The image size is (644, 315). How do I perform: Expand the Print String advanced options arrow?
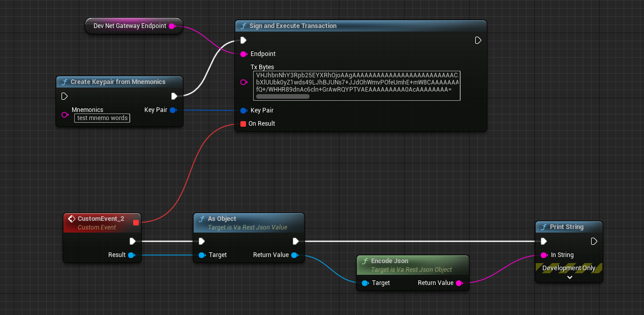coord(569,277)
